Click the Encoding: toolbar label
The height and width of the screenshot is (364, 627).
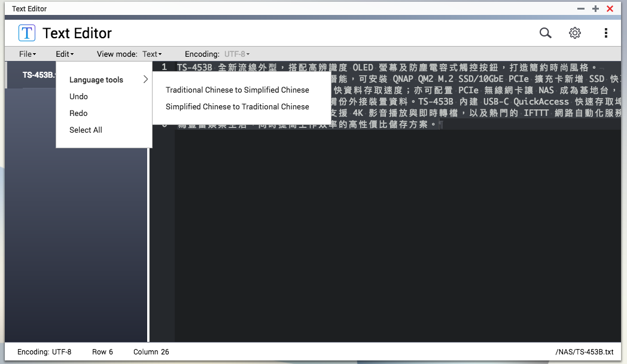(x=202, y=54)
